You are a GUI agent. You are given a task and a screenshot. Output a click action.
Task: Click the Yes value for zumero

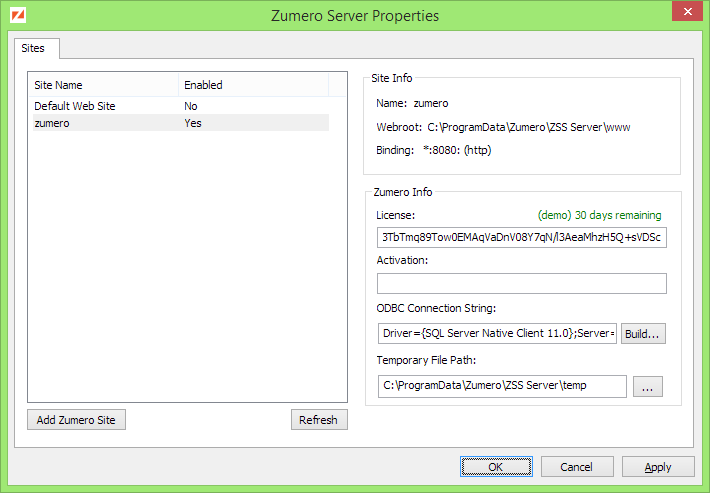click(x=192, y=123)
